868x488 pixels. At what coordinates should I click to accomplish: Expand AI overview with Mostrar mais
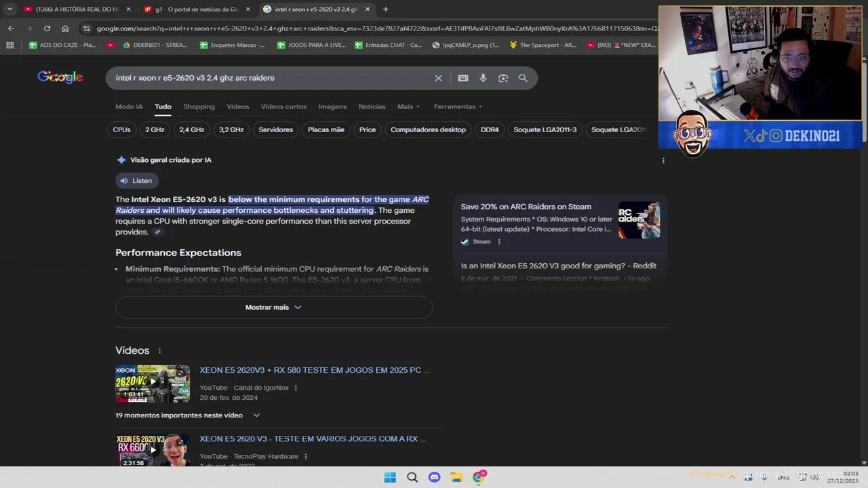[x=274, y=307]
